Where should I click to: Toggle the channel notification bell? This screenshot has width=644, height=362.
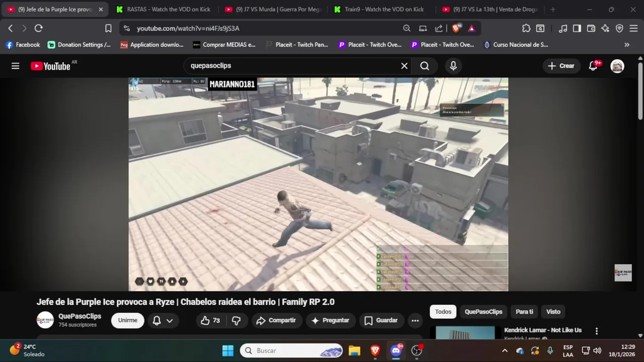click(157, 320)
